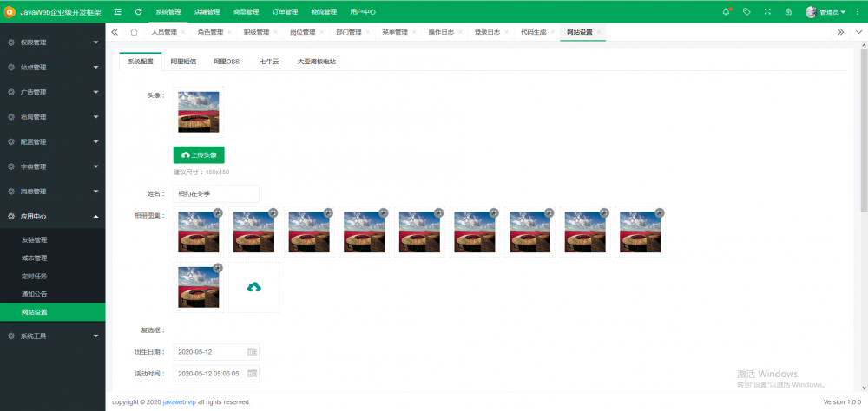The height and width of the screenshot is (411, 868).
Task: Click the 活动时间 datetime field
Action: tap(216, 374)
